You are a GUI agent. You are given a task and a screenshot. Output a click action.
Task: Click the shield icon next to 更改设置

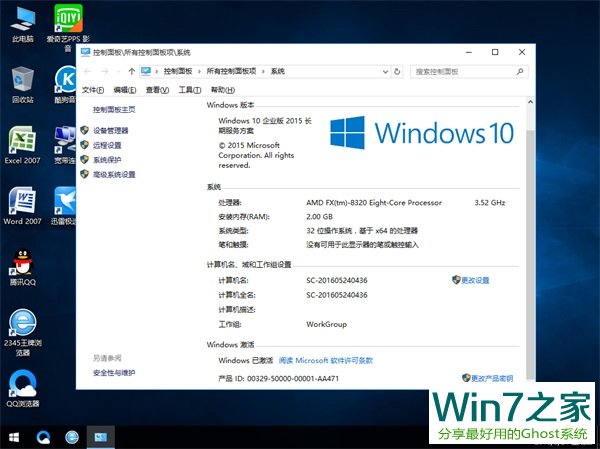click(x=456, y=280)
